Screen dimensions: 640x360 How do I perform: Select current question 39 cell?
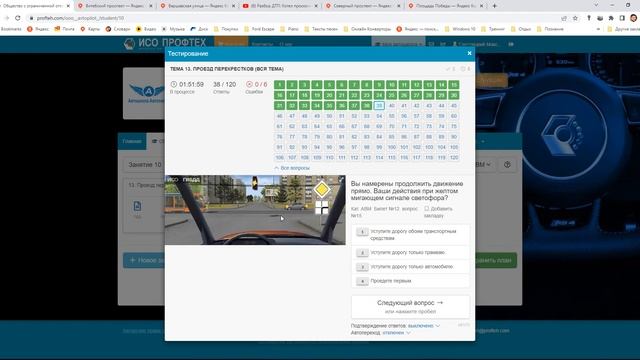(x=379, y=105)
